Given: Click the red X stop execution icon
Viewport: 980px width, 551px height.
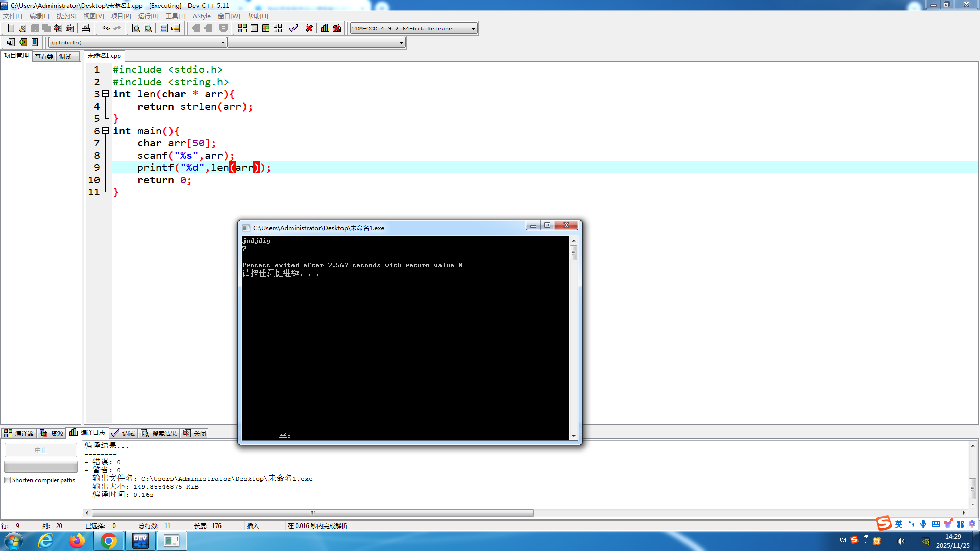Looking at the screenshot, I should click(309, 28).
